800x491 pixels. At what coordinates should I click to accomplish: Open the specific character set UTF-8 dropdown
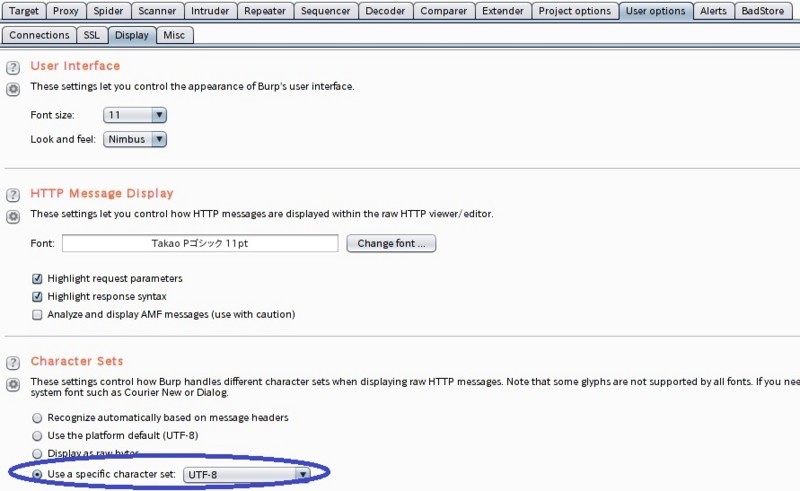(x=246, y=475)
